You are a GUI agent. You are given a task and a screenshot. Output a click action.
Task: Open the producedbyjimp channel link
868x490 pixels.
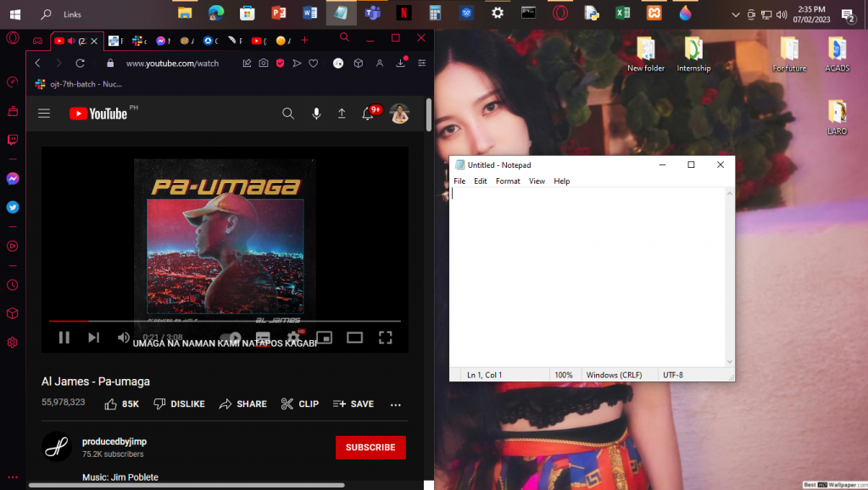[x=114, y=442]
